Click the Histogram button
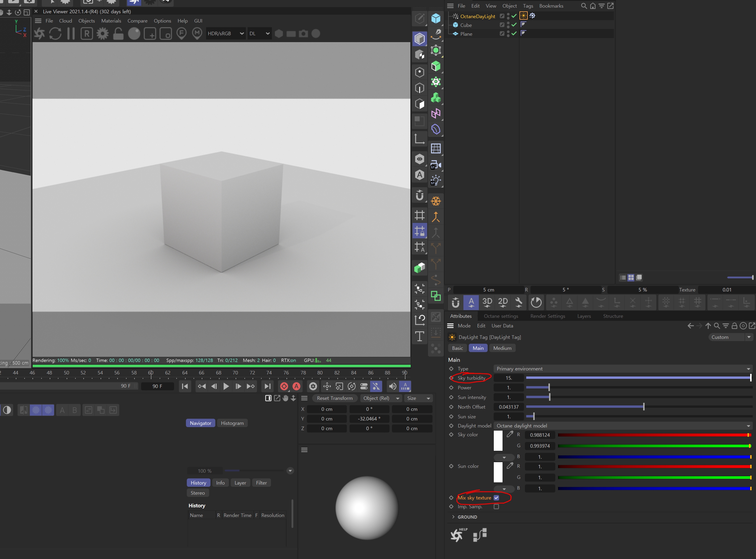This screenshot has height=559, width=756. 232,423
